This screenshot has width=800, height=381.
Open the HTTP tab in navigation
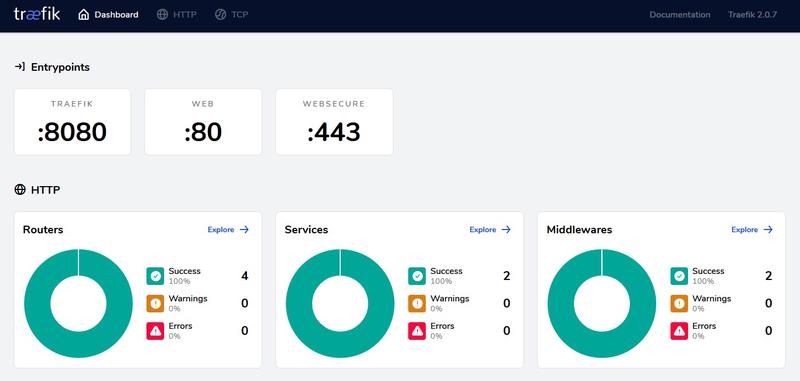[x=177, y=15]
